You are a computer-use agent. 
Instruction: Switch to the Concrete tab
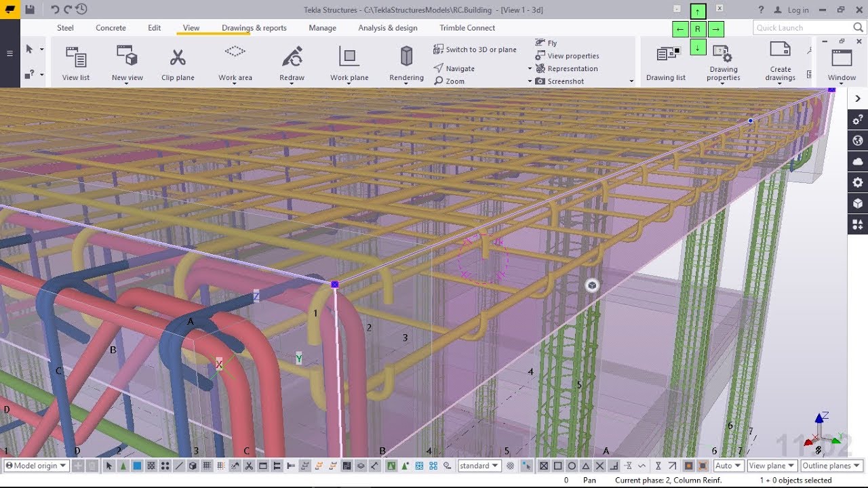(x=111, y=28)
